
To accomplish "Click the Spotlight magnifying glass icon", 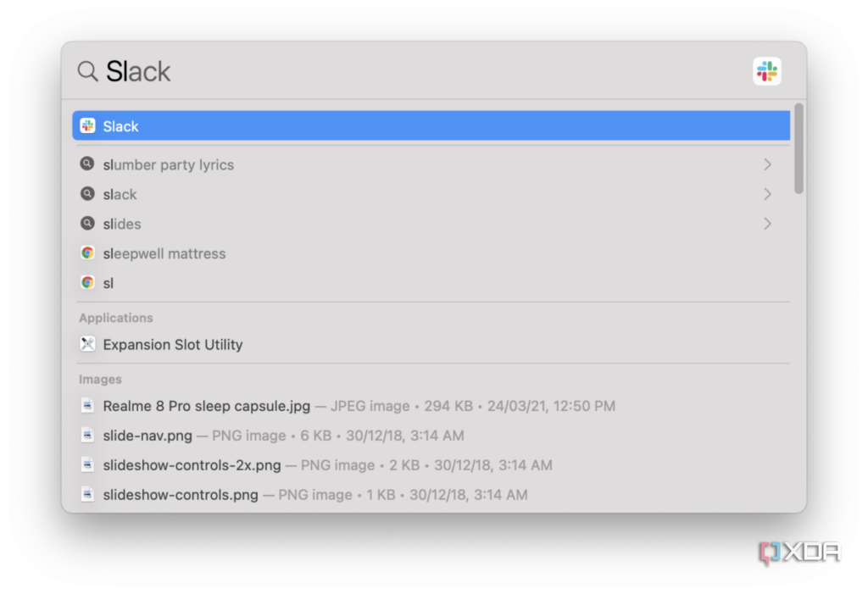I will tap(87, 71).
